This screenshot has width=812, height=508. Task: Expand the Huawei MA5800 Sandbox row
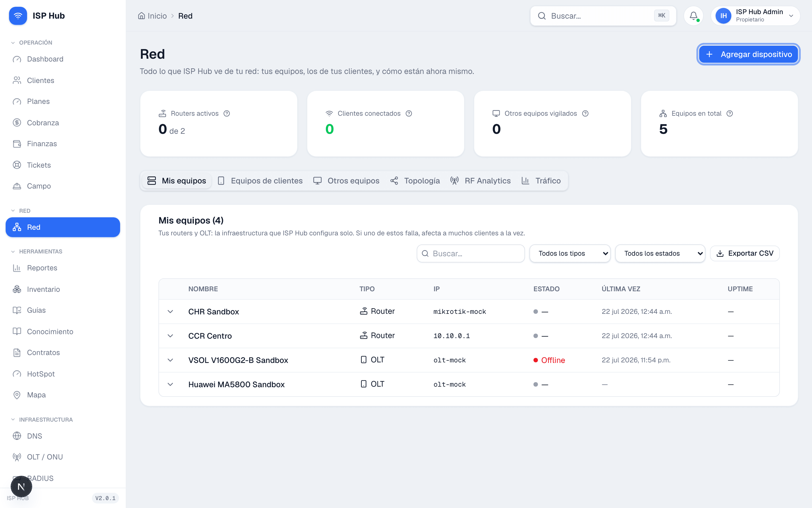click(171, 384)
